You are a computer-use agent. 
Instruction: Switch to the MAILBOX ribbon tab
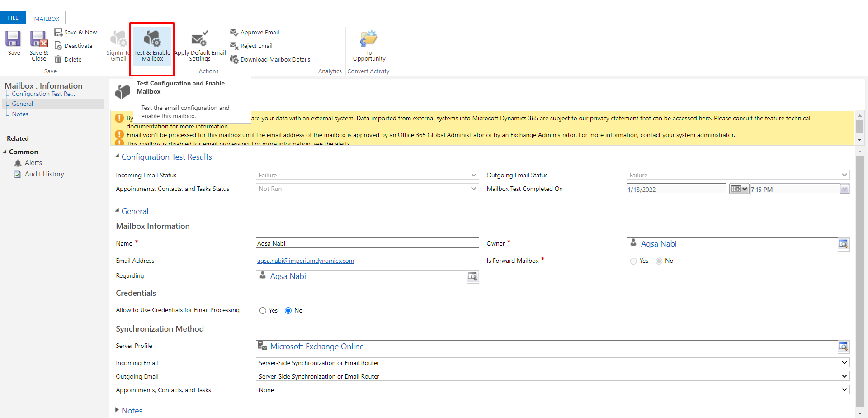(x=47, y=19)
